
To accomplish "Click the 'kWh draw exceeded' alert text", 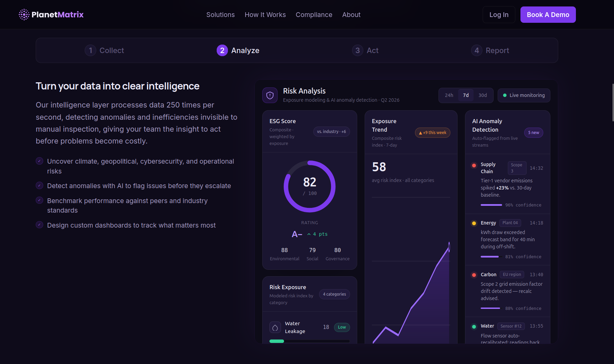I will coord(508,239).
